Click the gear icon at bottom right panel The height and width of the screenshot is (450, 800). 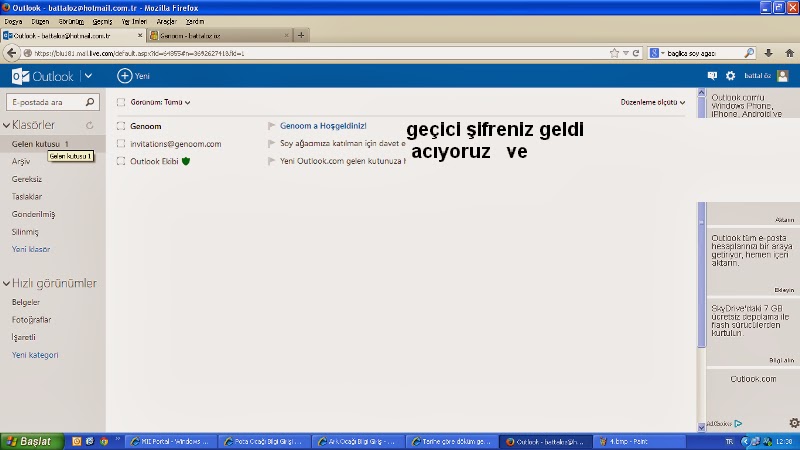[x=794, y=423]
